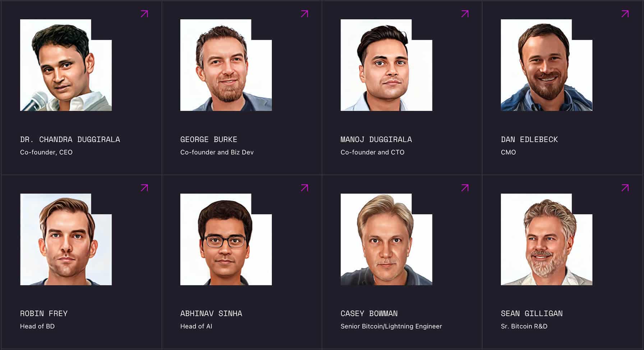Screen dimensions: 644x350
Task: Click the arrow icon on Robin Frey's card
Action: [144, 187]
